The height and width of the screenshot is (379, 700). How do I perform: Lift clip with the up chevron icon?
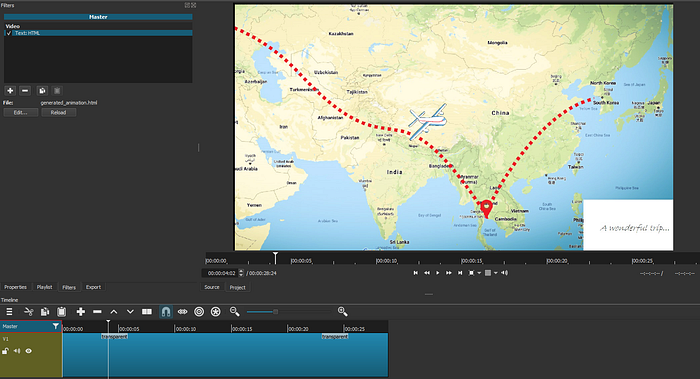[114, 312]
